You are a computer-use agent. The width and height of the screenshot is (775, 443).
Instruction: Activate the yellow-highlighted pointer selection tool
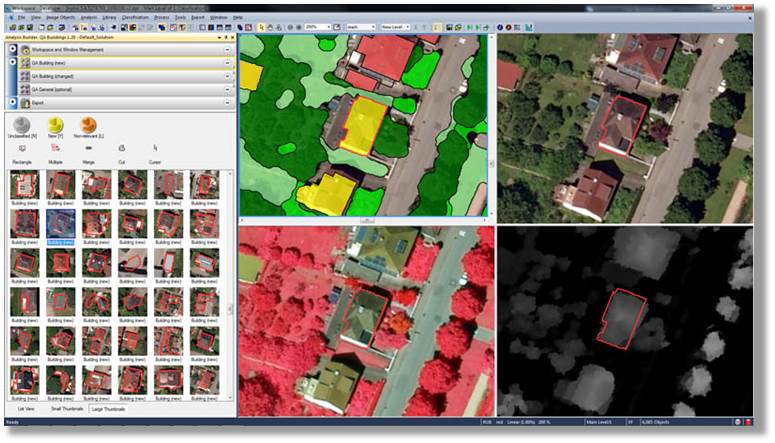coord(261,27)
